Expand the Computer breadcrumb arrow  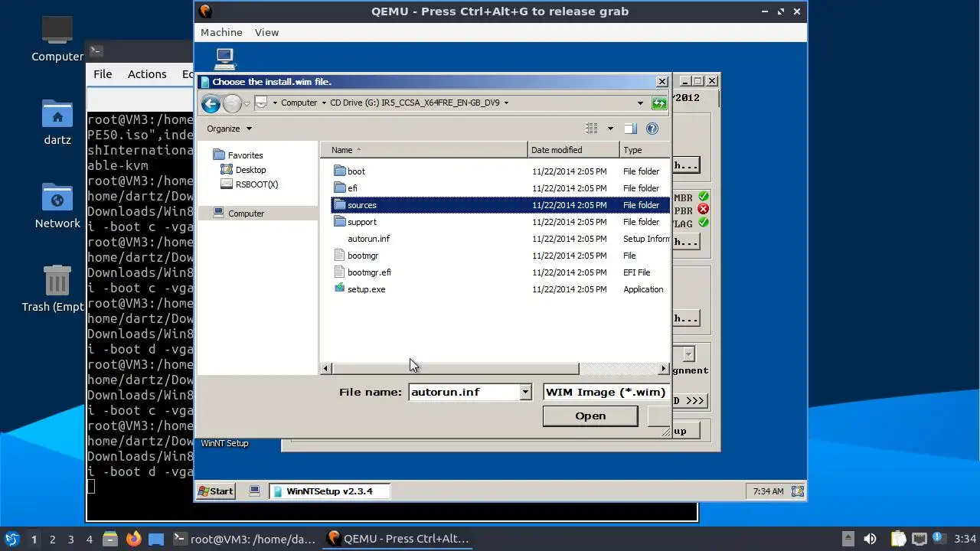pos(324,103)
